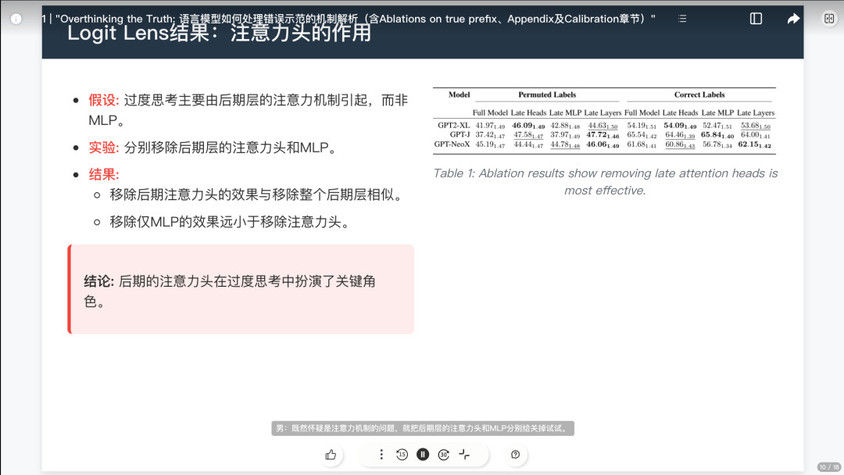
Task: Click the "Permuted Labels" table header
Action: [547, 95]
